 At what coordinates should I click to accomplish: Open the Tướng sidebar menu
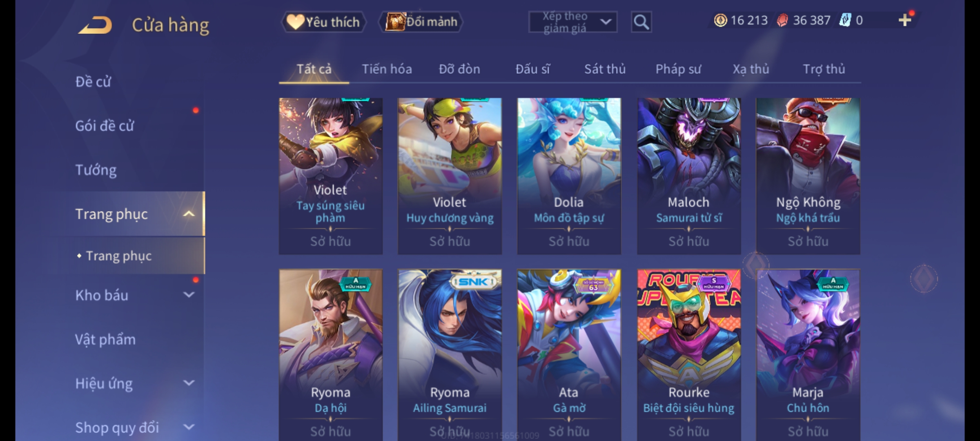[x=96, y=170]
